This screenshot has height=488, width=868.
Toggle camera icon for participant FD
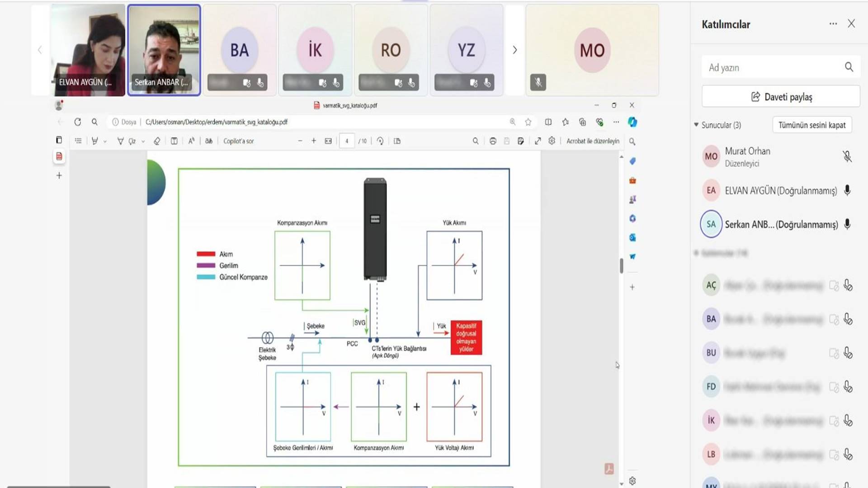coord(834,387)
